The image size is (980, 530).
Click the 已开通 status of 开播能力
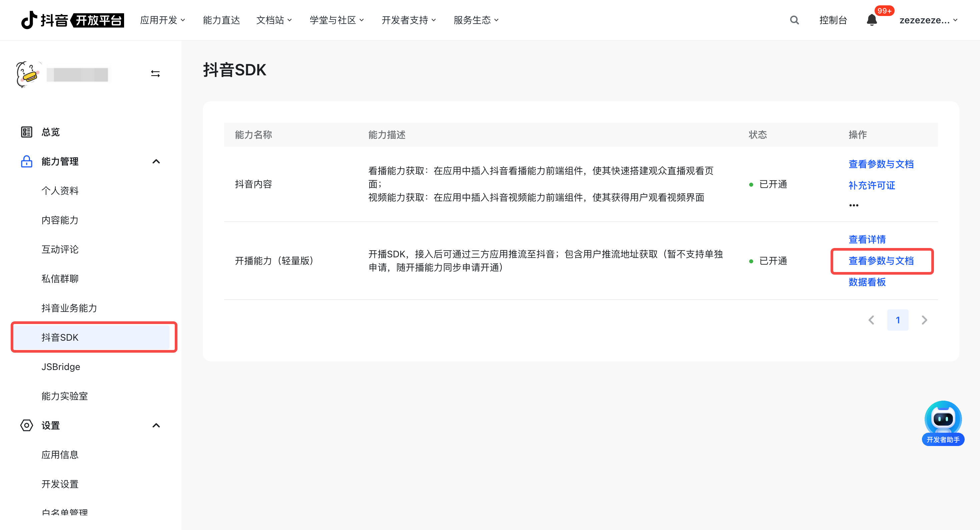click(768, 261)
